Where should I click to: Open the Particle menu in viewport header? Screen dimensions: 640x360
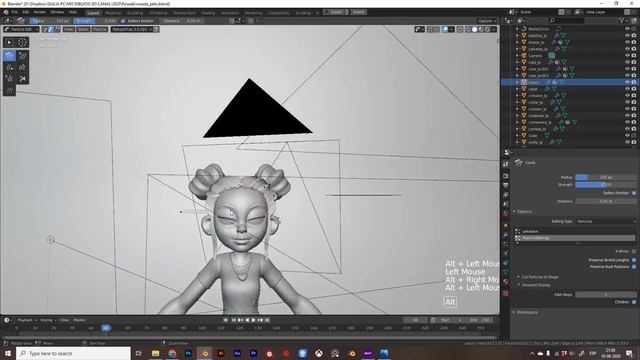[x=100, y=29]
